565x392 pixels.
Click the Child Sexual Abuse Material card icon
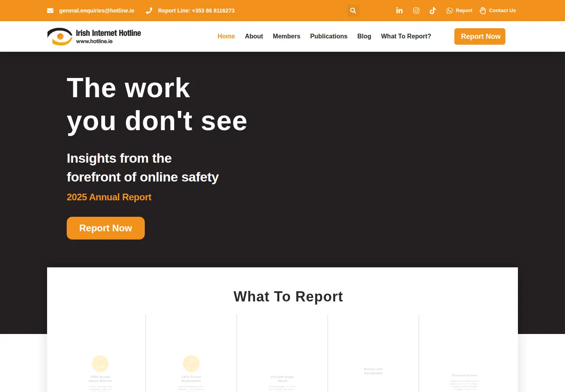pyautogui.click(x=100, y=363)
